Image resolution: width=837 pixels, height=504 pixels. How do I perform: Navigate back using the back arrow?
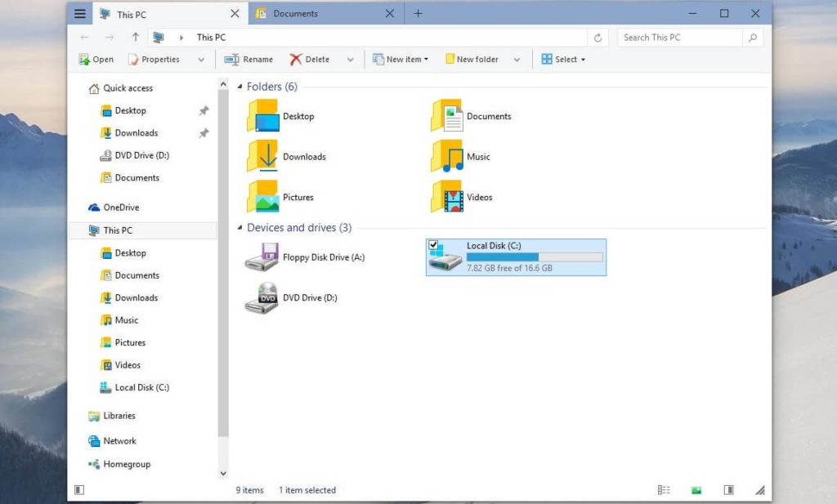tap(84, 37)
